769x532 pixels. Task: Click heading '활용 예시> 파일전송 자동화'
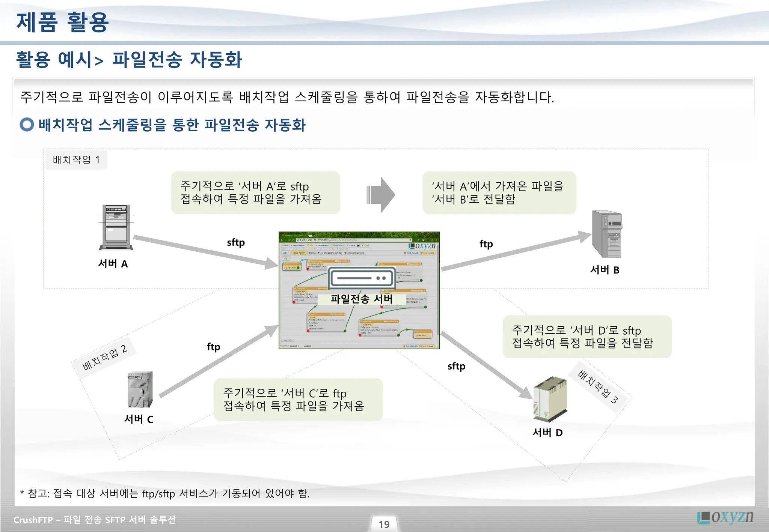129,60
